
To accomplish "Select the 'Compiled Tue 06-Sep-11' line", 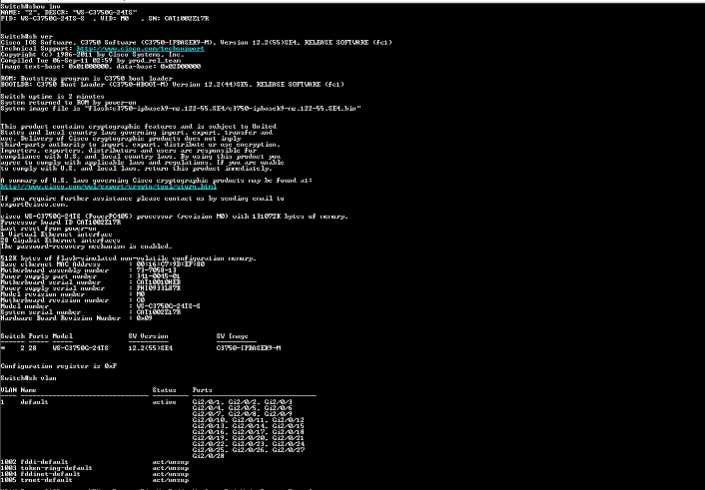I will [x=90, y=60].
